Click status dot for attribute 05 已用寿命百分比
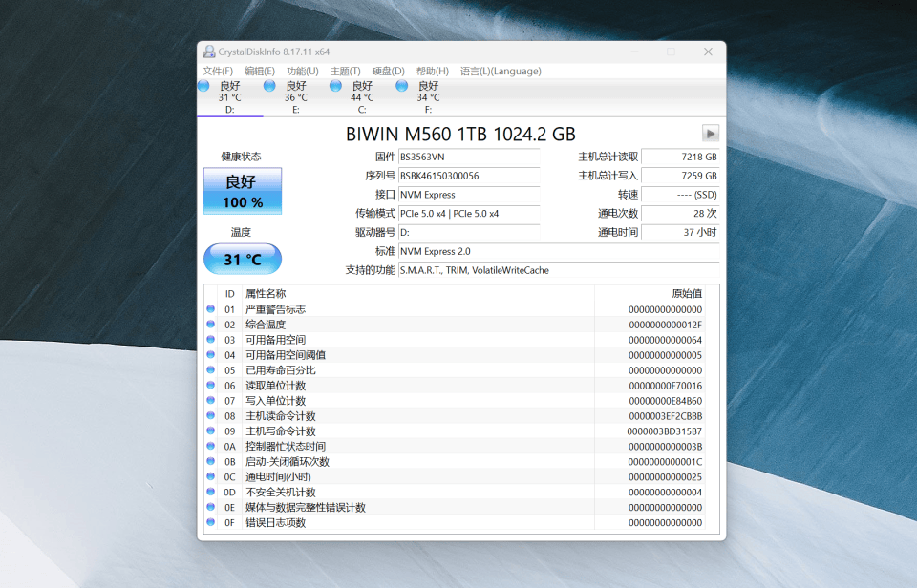917x588 pixels. click(210, 369)
